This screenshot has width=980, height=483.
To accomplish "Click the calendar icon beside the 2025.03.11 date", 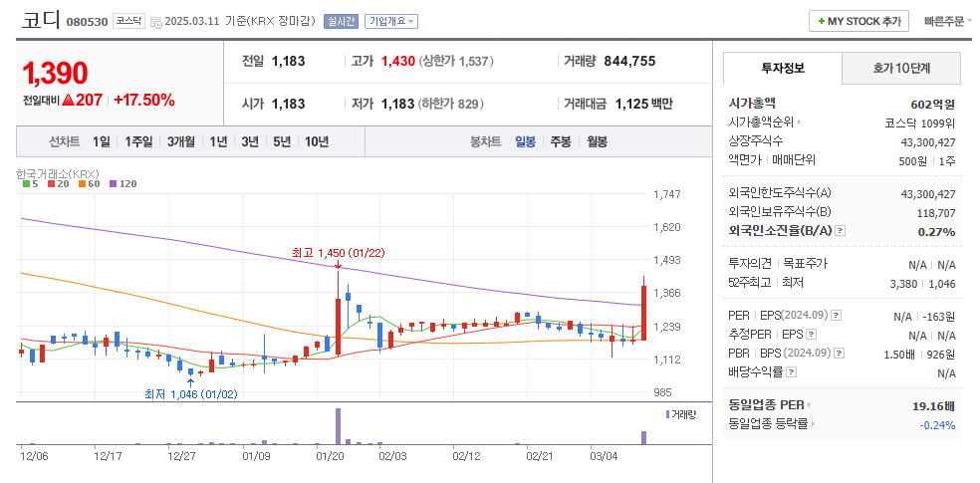I will pos(155,22).
